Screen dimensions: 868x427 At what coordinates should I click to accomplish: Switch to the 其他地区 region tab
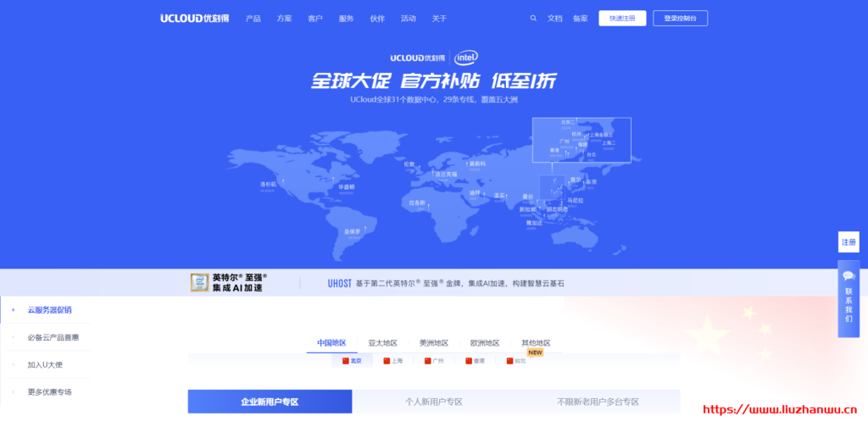[x=536, y=343]
